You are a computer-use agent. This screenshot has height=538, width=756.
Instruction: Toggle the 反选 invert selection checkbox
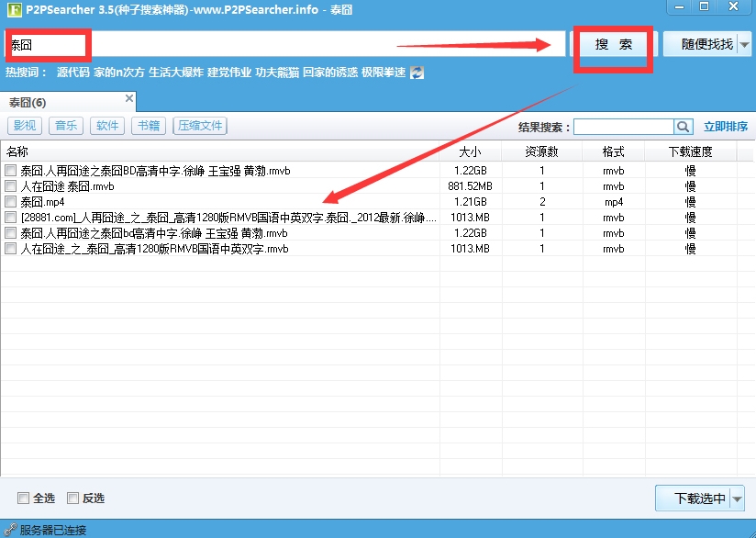tap(73, 499)
